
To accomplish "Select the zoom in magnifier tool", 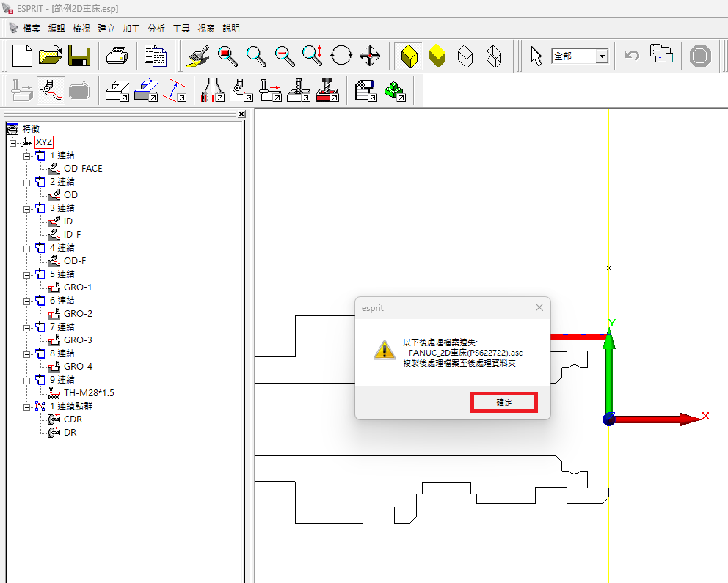I will click(x=256, y=56).
